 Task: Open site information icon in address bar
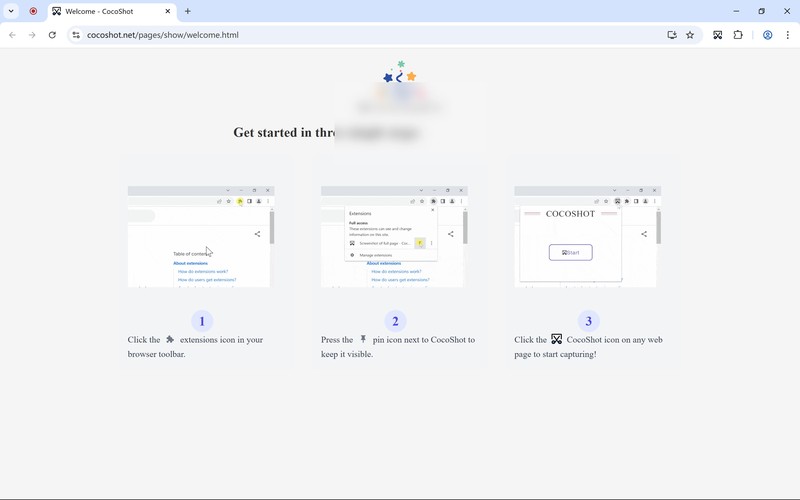point(76,35)
